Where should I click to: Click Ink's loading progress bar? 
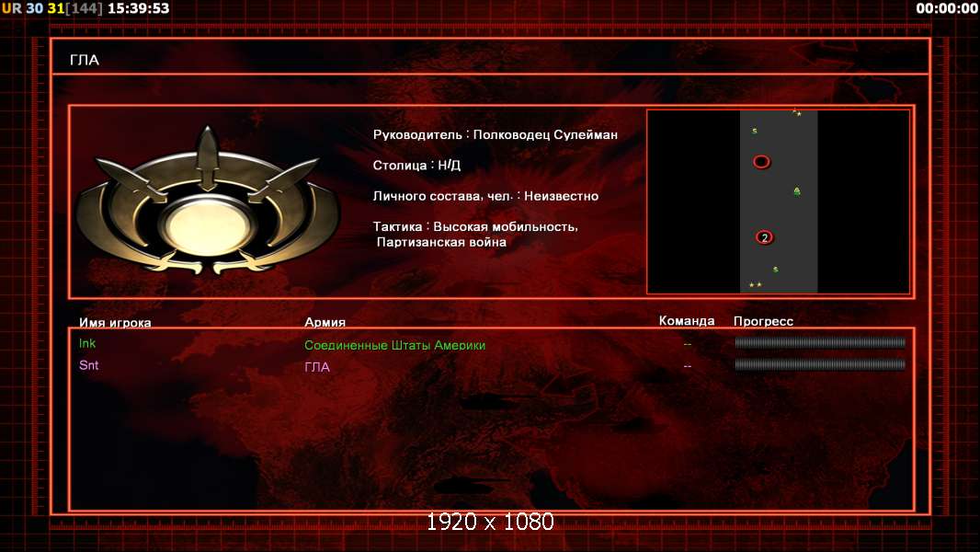coord(820,342)
